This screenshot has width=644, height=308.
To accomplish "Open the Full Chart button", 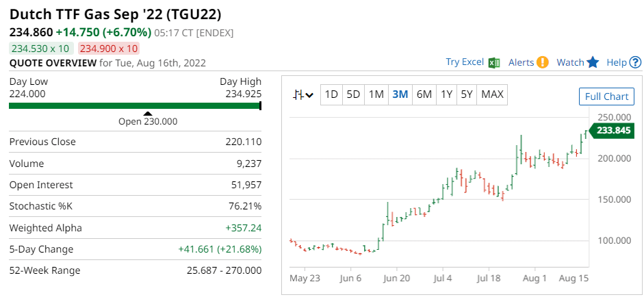I will pos(606,97).
